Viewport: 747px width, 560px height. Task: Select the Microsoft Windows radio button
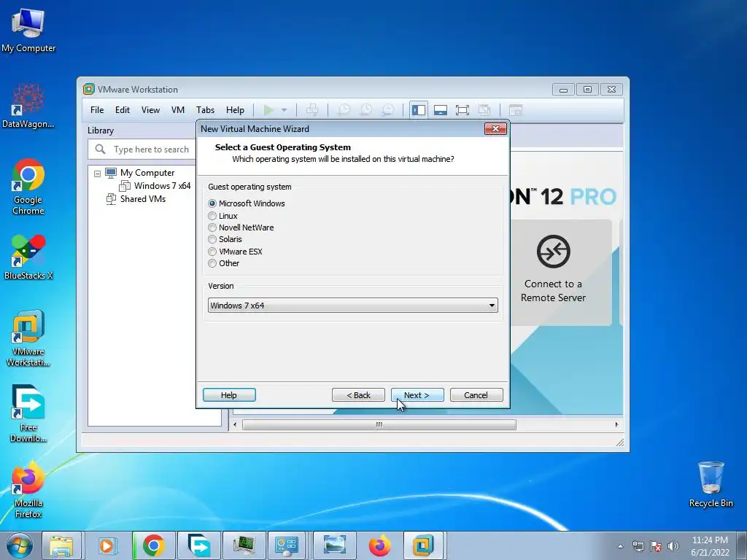pyautogui.click(x=212, y=203)
